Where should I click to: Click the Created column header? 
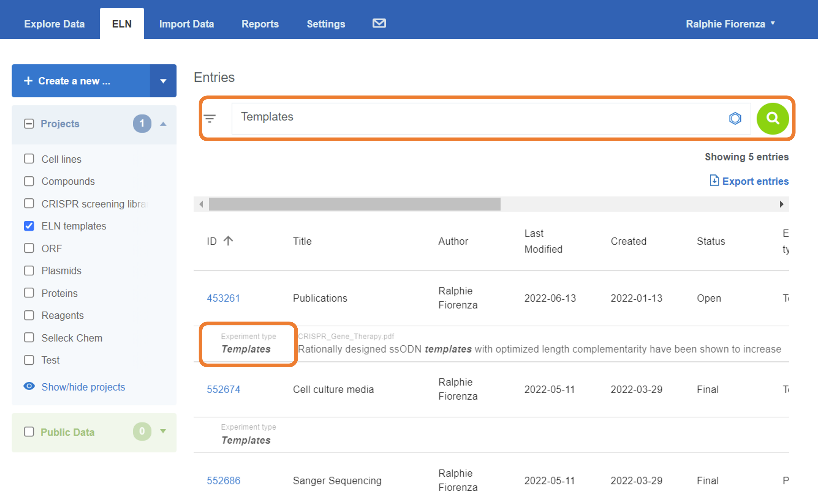pyautogui.click(x=628, y=241)
